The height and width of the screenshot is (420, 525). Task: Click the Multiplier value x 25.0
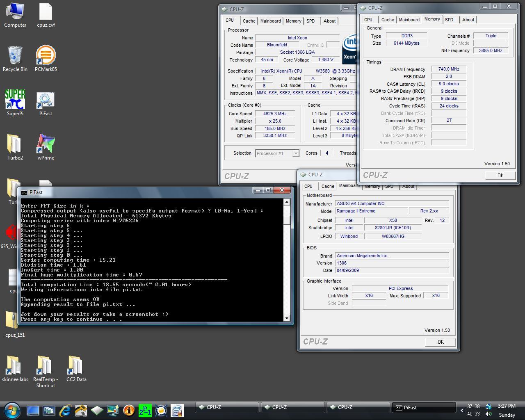275,121
